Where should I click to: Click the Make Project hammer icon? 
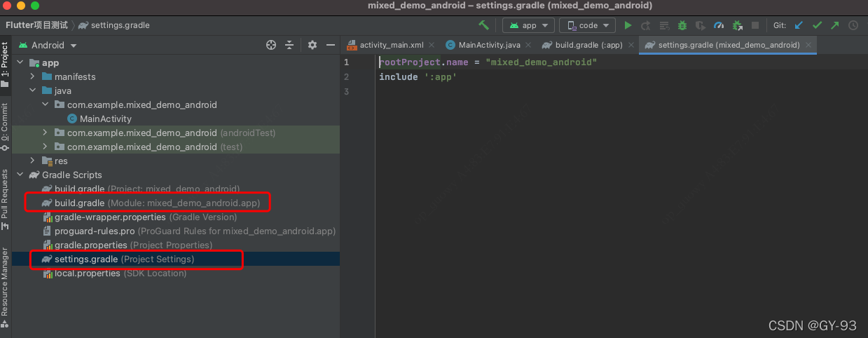(483, 25)
